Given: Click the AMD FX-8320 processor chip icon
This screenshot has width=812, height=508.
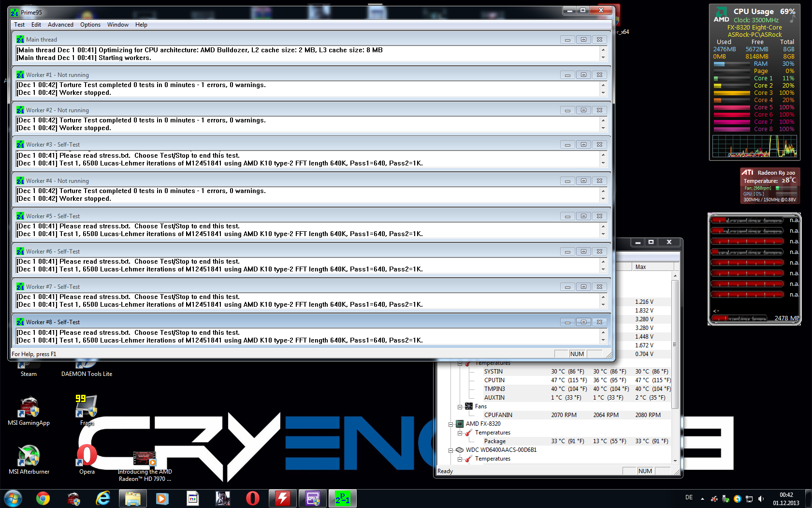Looking at the screenshot, I should [x=460, y=424].
